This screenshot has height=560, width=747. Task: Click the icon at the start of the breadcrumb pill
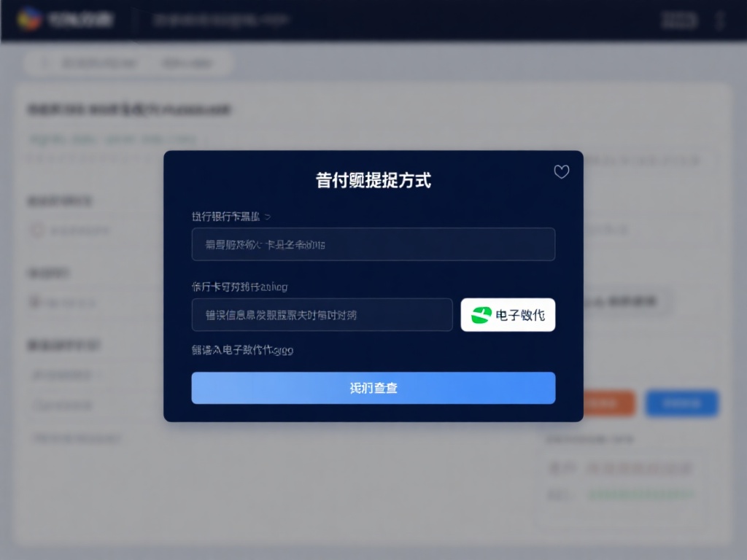click(44, 63)
